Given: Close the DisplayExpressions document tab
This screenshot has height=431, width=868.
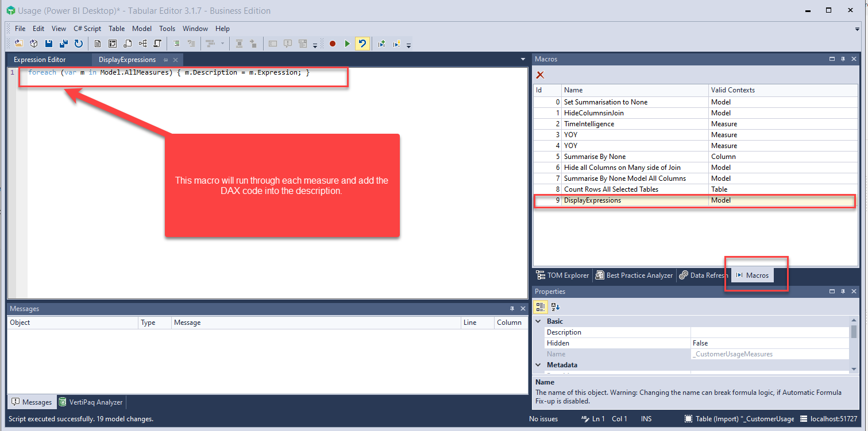Looking at the screenshot, I should [175, 60].
